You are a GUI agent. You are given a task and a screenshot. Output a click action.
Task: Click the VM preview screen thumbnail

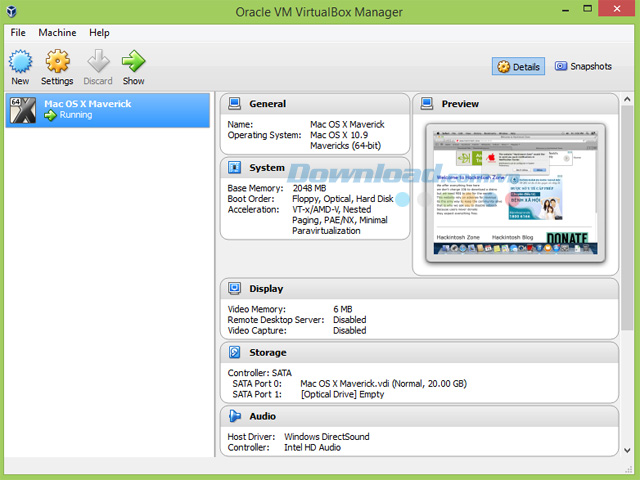coord(515,193)
